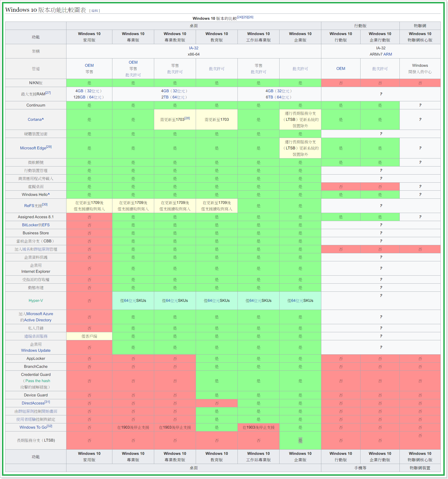448x479 pixels.
Task: Open the Windows To Go link
Action: (33, 427)
